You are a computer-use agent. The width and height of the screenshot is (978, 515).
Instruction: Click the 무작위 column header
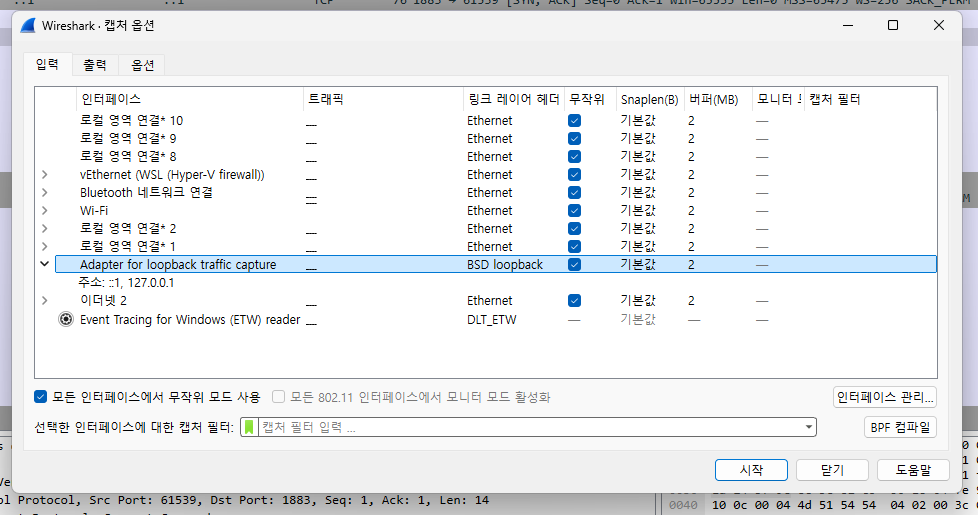pos(590,99)
